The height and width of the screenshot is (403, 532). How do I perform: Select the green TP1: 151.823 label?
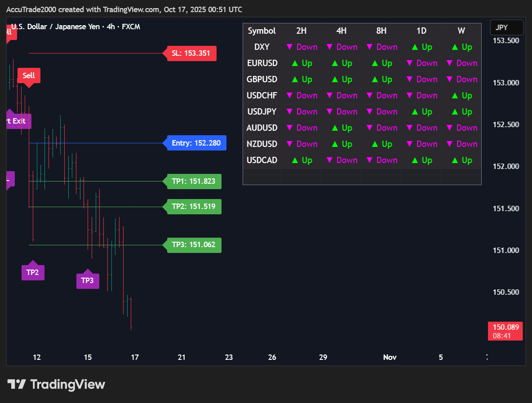(194, 182)
